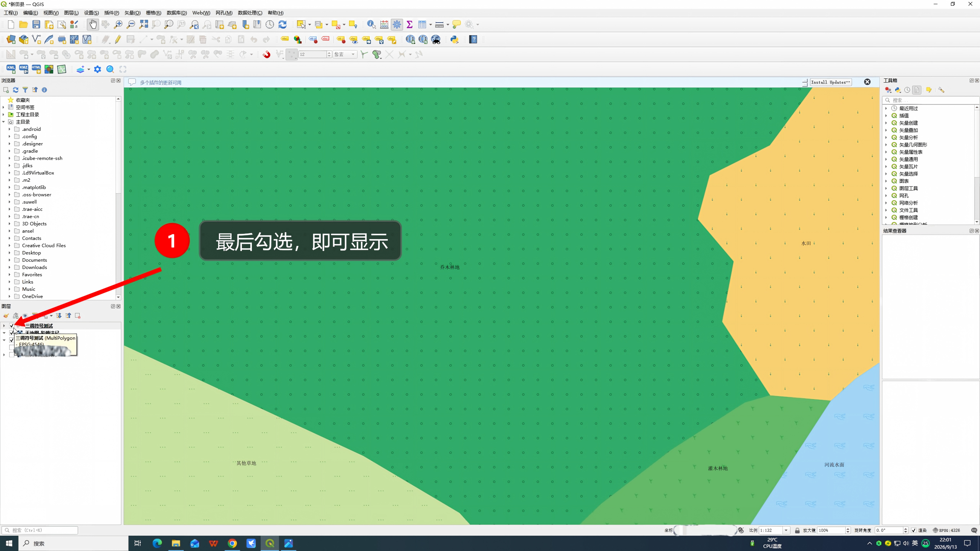Image resolution: width=980 pixels, height=551 pixels.
Task: Click EPSG:4326 project CRS button
Action: coord(946,530)
